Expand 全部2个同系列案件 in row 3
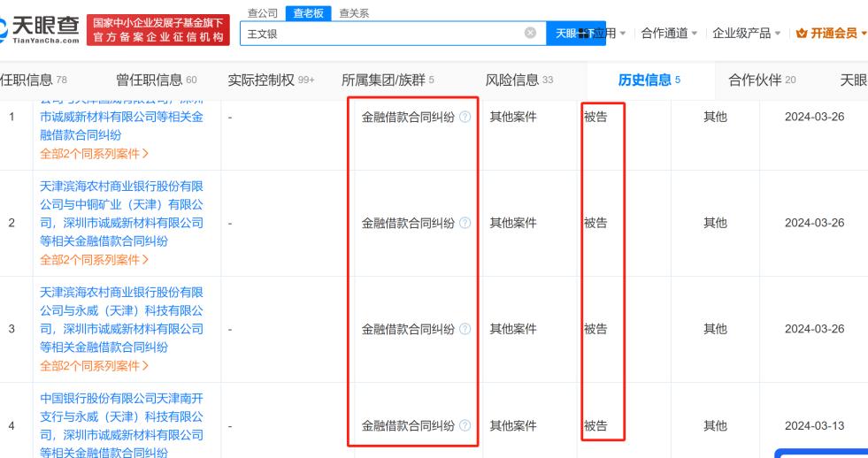This screenshot has height=458, width=868. pyautogui.click(x=95, y=365)
